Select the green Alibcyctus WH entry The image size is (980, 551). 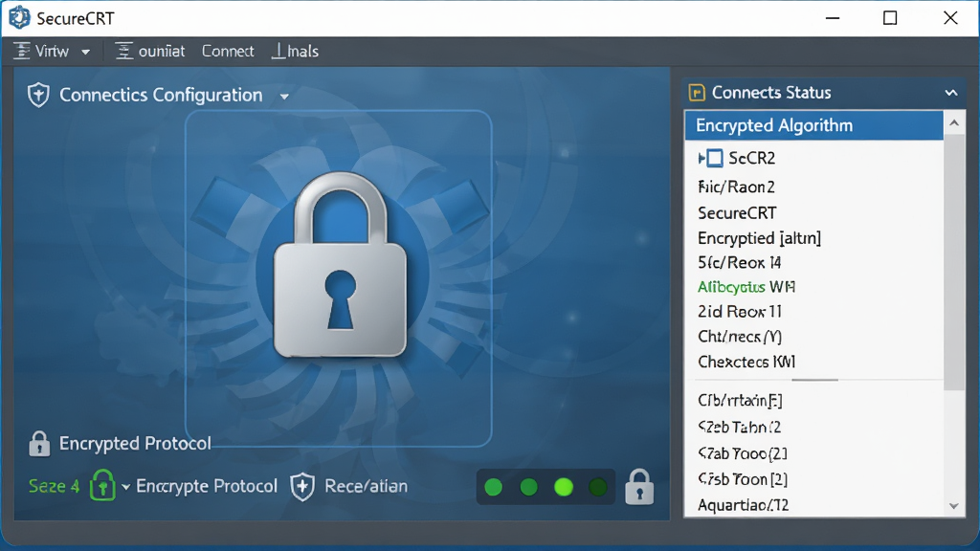pos(746,287)
